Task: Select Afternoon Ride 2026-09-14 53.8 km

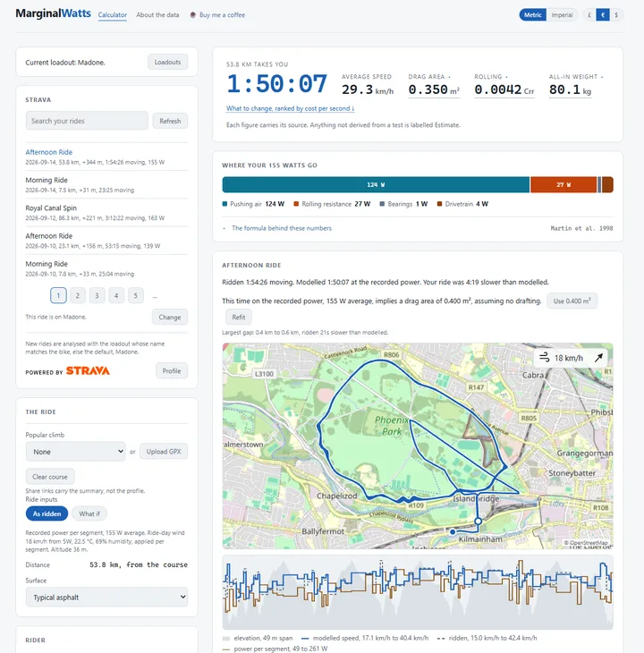Action: [x=106, y=157]
